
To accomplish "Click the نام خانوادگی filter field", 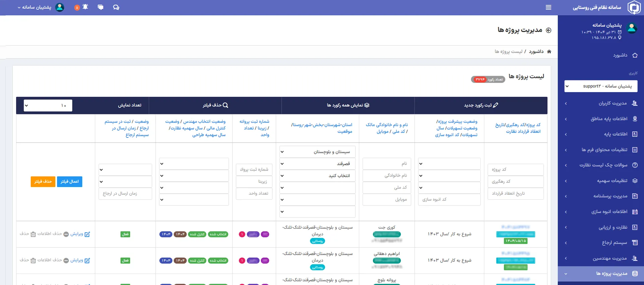I will [387, 176].
